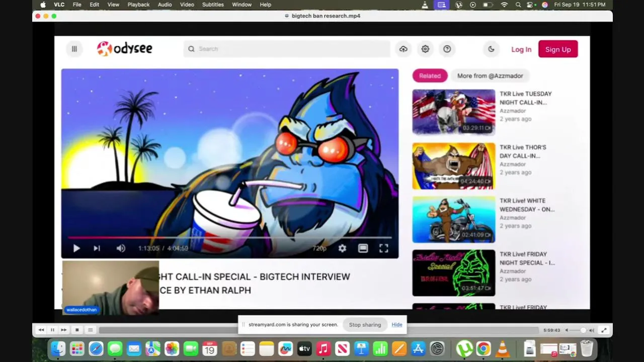Open the File menu
This screenshot has width=644, height=362.
(x=77, y=5)
